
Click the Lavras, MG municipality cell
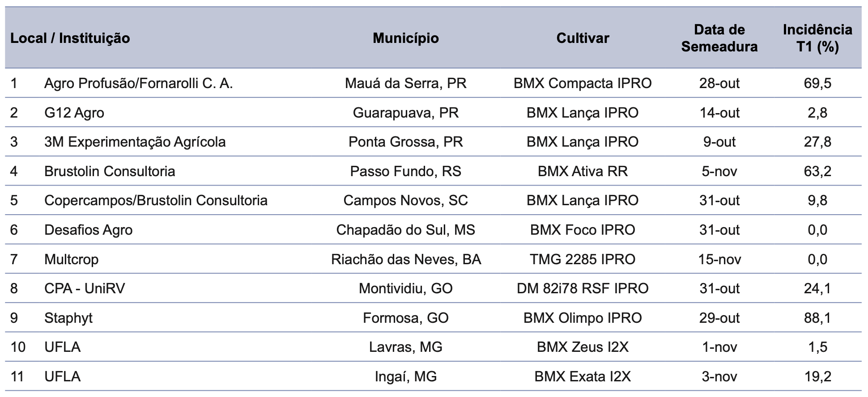(406, 347)
